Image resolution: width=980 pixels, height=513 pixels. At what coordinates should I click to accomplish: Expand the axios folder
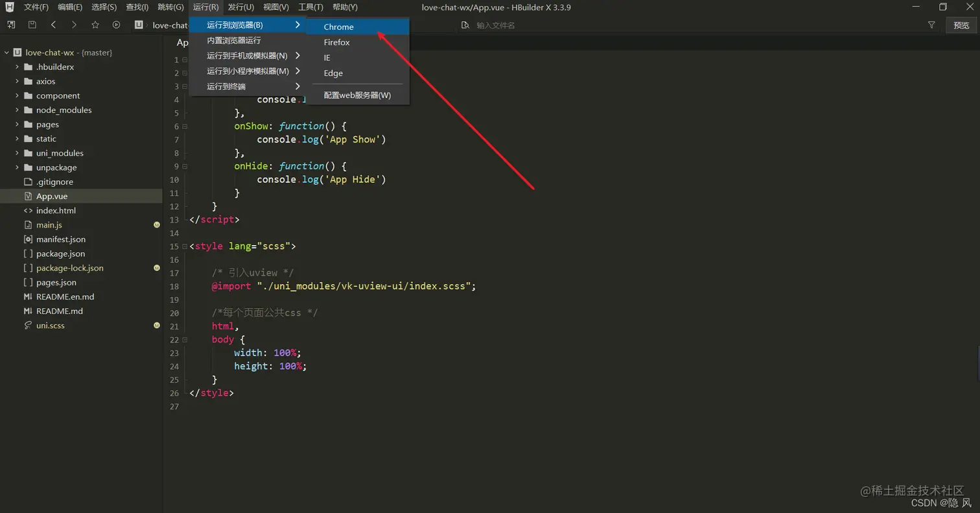(17, 81)
